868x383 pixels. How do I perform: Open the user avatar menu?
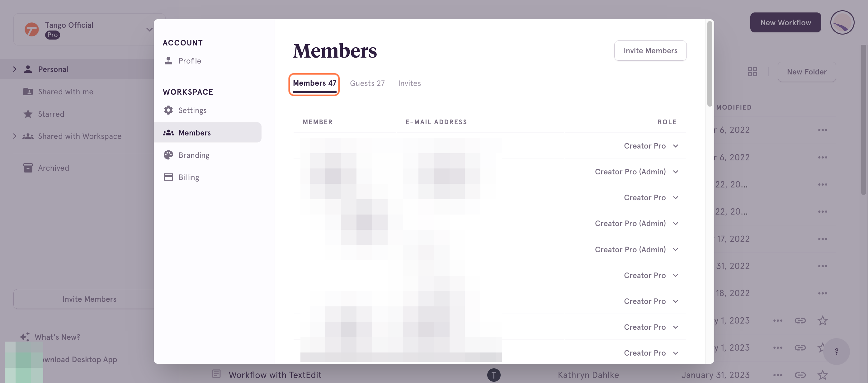(842, 23)
